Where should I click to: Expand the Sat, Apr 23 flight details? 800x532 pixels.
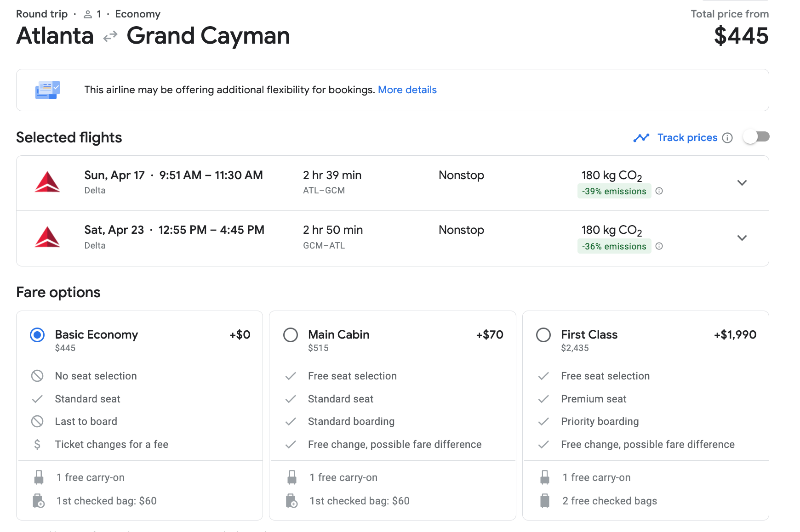pyautogui.click(x=742, y=238)
